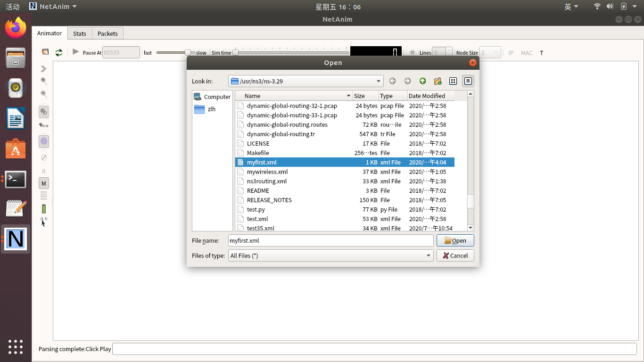644x362 pixels.
Task: Expand the Look in path dropdown
Action: click(x=378, y=81)
